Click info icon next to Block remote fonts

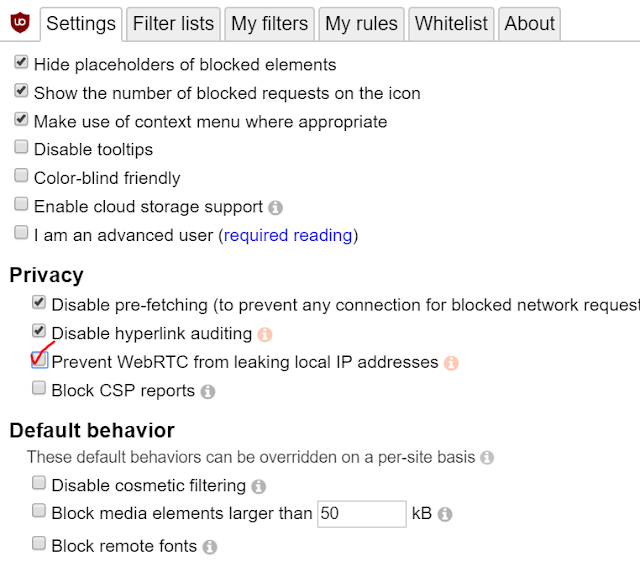pyautogui.click(x=210, y=547)
